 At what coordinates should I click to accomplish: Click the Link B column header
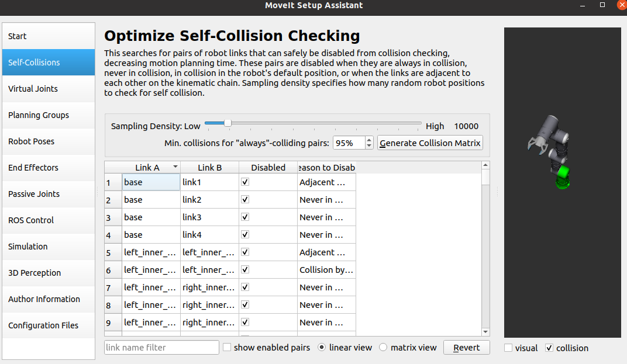pyautogui.click(x=209, y=168)
